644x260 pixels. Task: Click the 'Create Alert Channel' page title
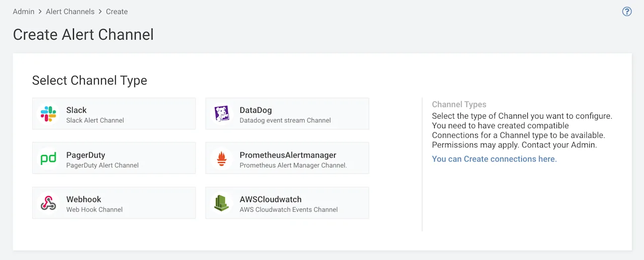pyautogui.click(x=83, y=35)
